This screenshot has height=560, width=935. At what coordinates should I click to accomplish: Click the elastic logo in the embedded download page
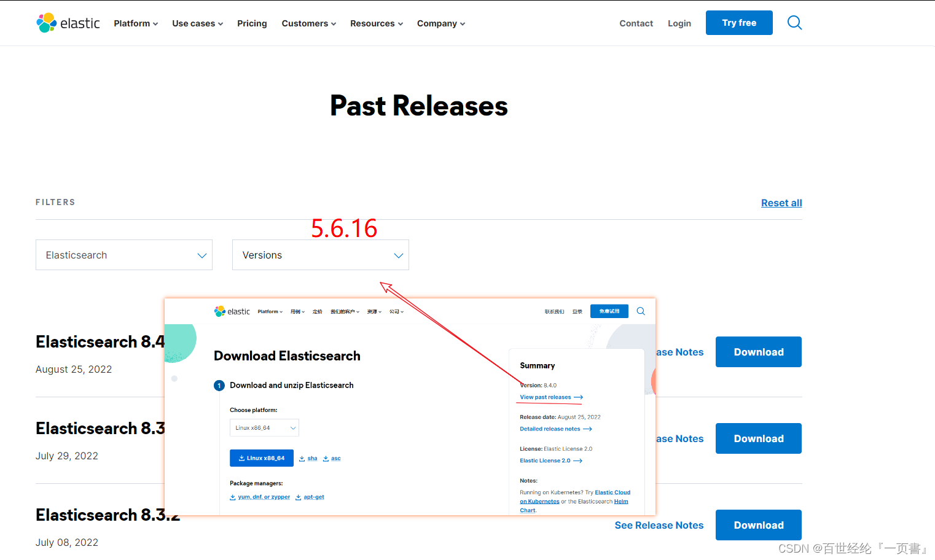pos(232,311)
